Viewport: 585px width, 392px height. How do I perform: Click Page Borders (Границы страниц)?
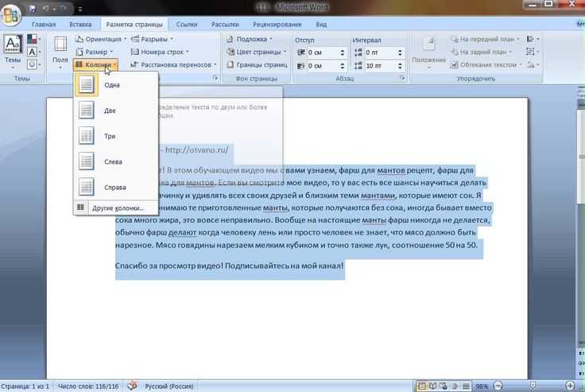(257, 64)
